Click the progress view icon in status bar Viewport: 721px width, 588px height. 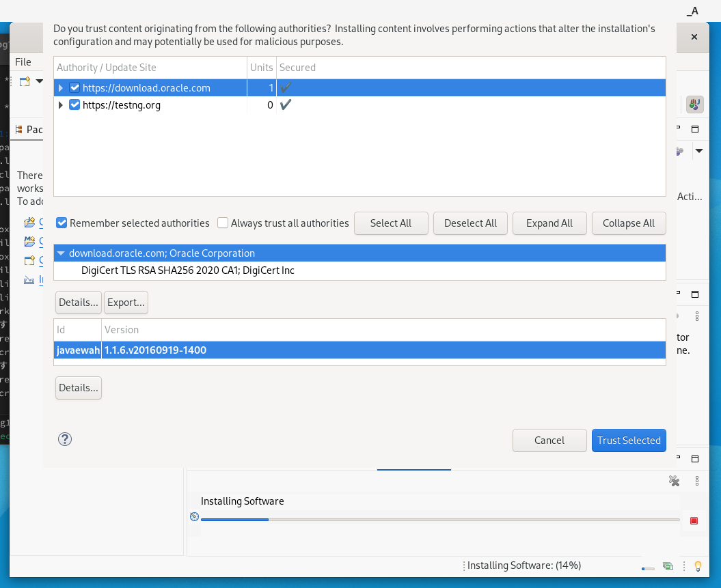pyautogui.click(x=668, y=566)
